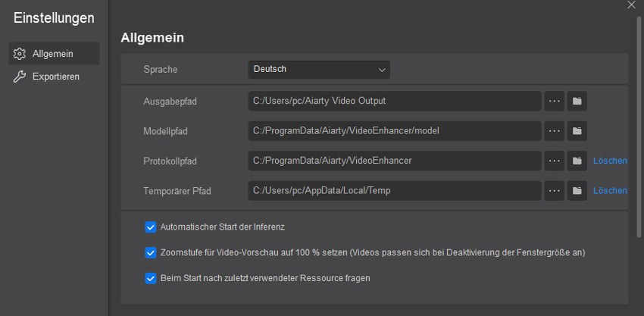Browse for Ausgabepfad with the three-dots button
Image resolution: width=644 pixels, height=316 pixels.
click(x=555, y=101)
